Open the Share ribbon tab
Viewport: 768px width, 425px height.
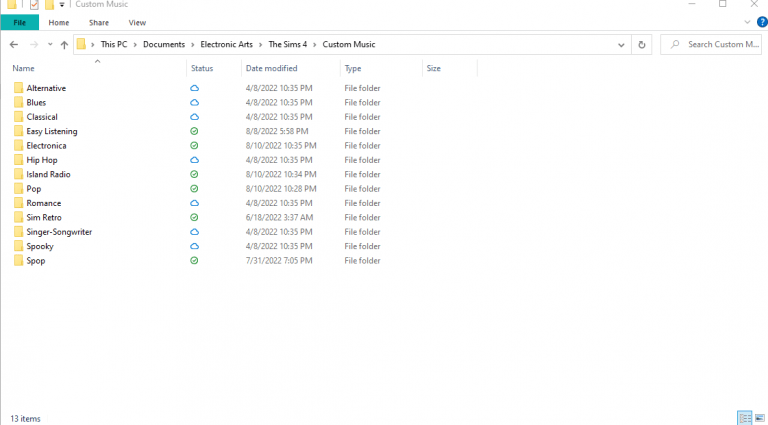pyautogui.click(x=99, y=22)
